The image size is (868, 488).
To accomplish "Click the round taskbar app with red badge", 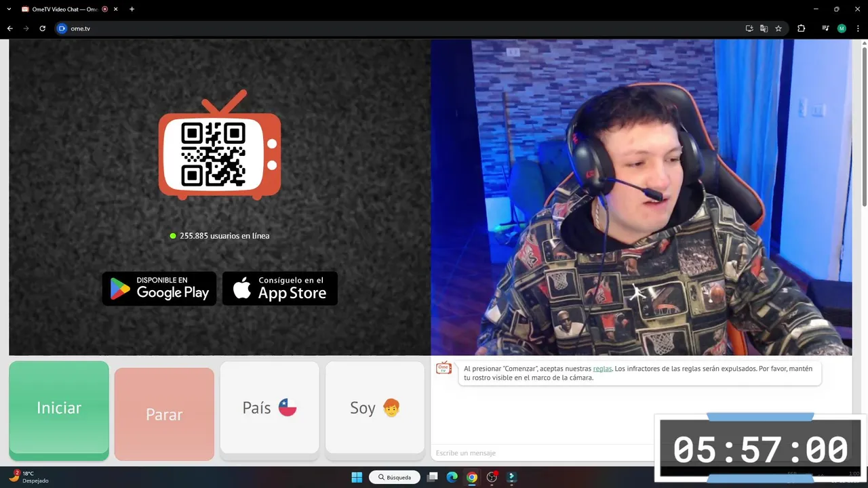I will pos(492,477).
